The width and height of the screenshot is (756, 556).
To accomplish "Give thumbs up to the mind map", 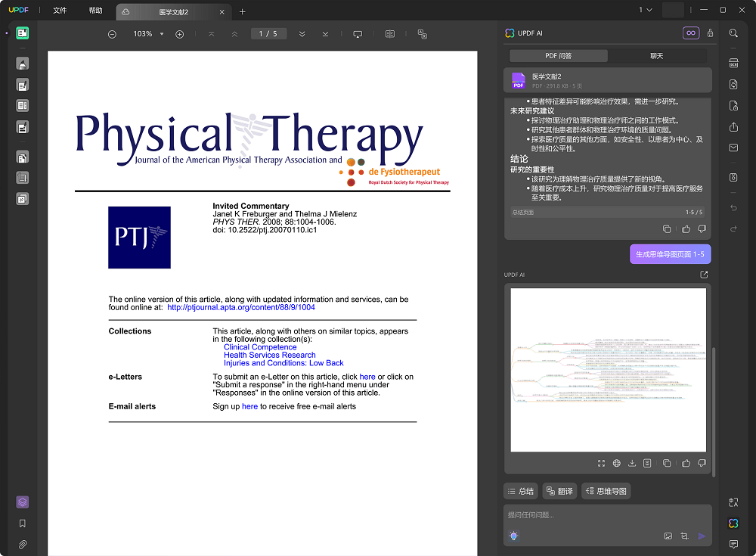I will pyautogui.click(x=686, y=463).
